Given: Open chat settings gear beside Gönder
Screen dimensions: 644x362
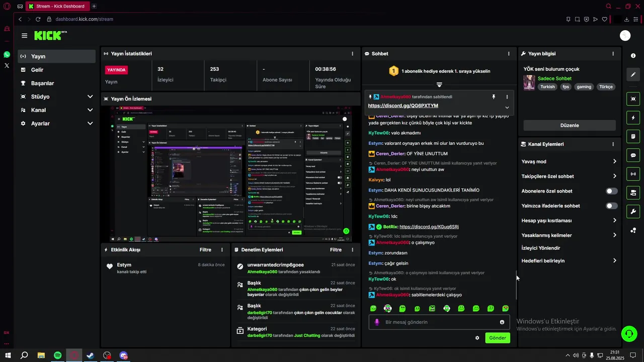Looking at the screenshot, I should tap(477, 338).
